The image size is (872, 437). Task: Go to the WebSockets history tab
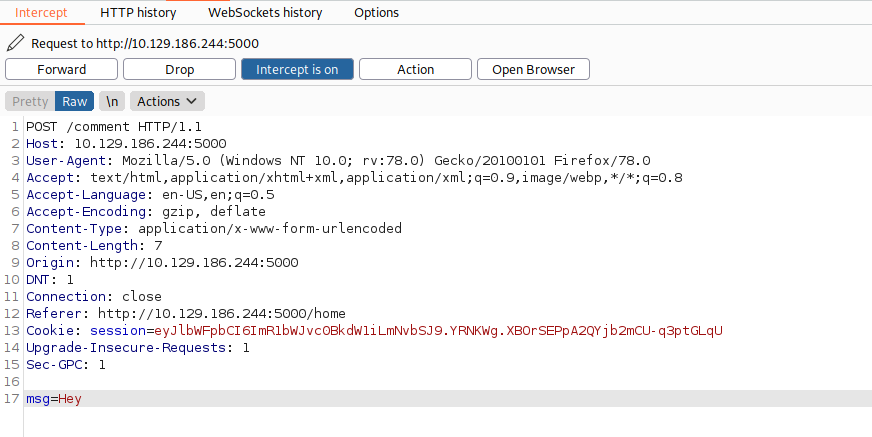point(265,13)
